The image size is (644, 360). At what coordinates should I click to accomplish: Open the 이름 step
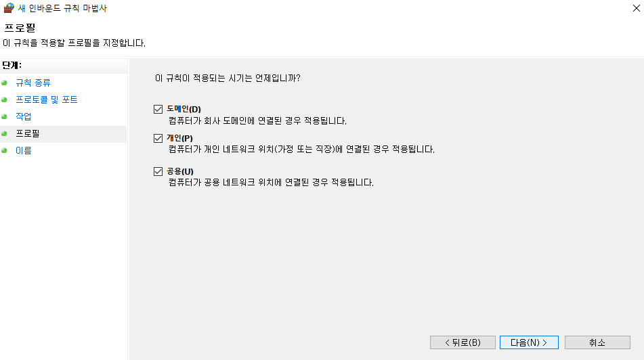coord(24,151)
